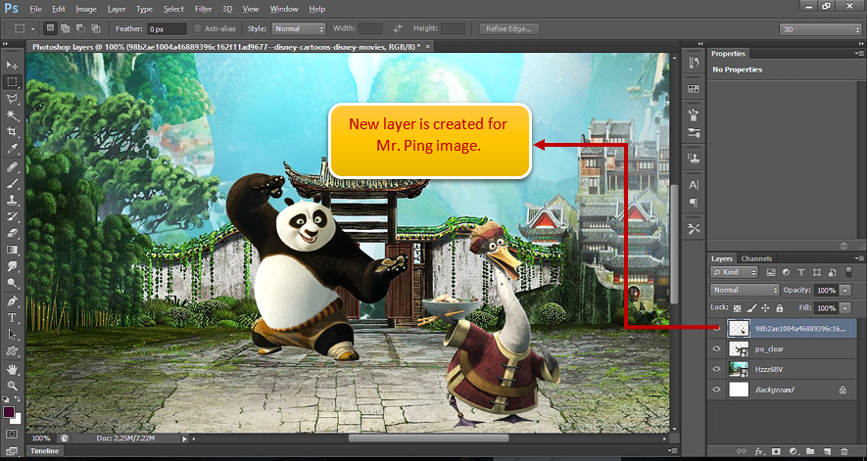868x461 pixels.
Task: Open the File menu
Action: point(35,9)
